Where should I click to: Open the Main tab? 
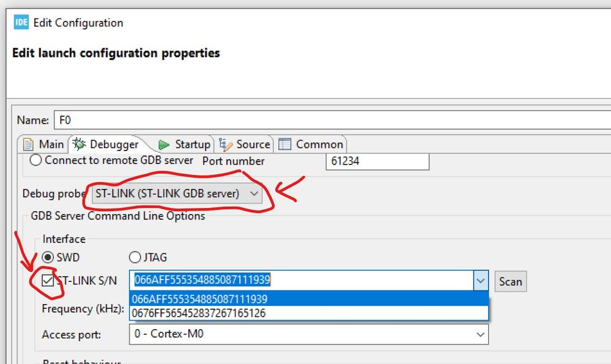tap(43, 144)
